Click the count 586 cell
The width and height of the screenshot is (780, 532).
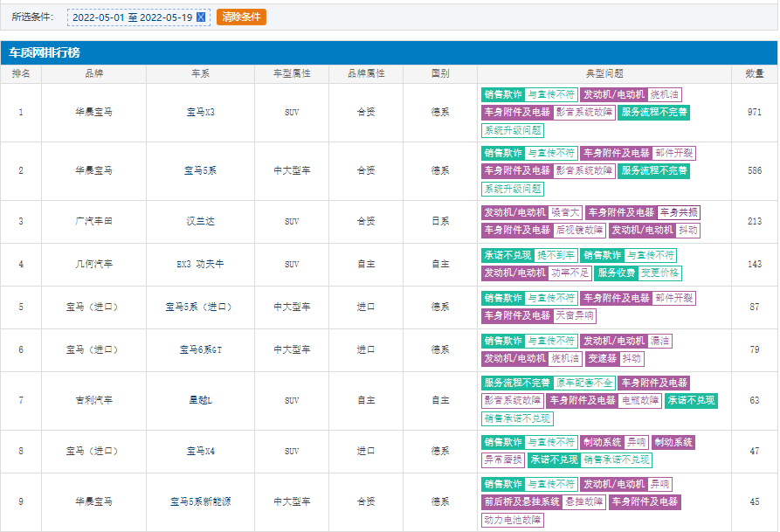(755, 170)
